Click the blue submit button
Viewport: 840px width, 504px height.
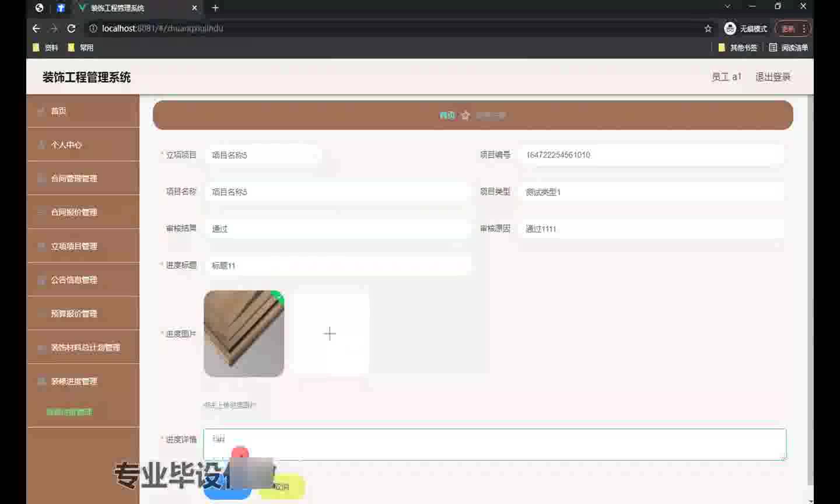tap(227, 488)
